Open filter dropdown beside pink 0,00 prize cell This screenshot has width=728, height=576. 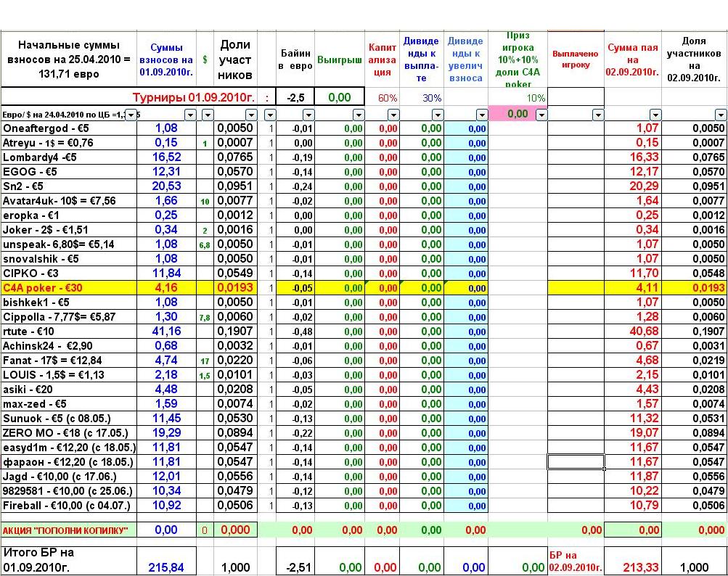click(541, 115)
